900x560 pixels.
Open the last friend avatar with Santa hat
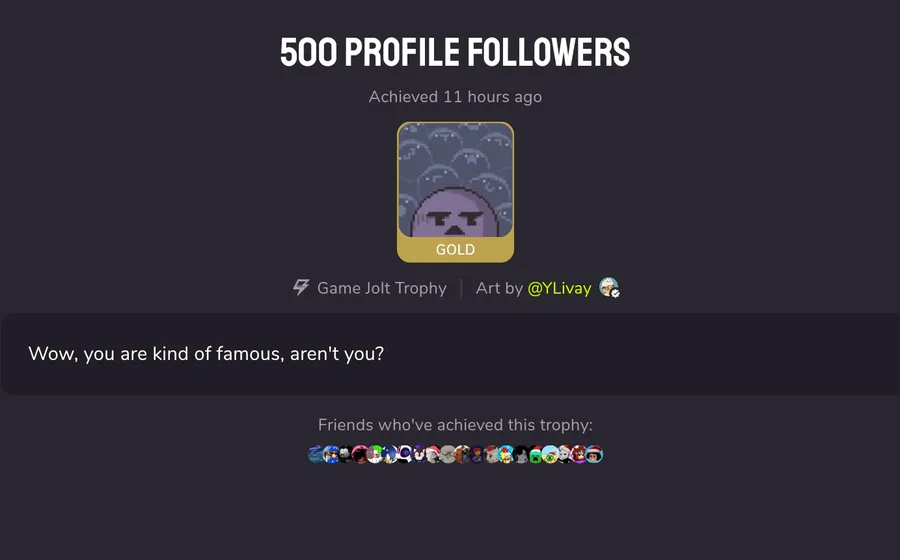point(594,454)
